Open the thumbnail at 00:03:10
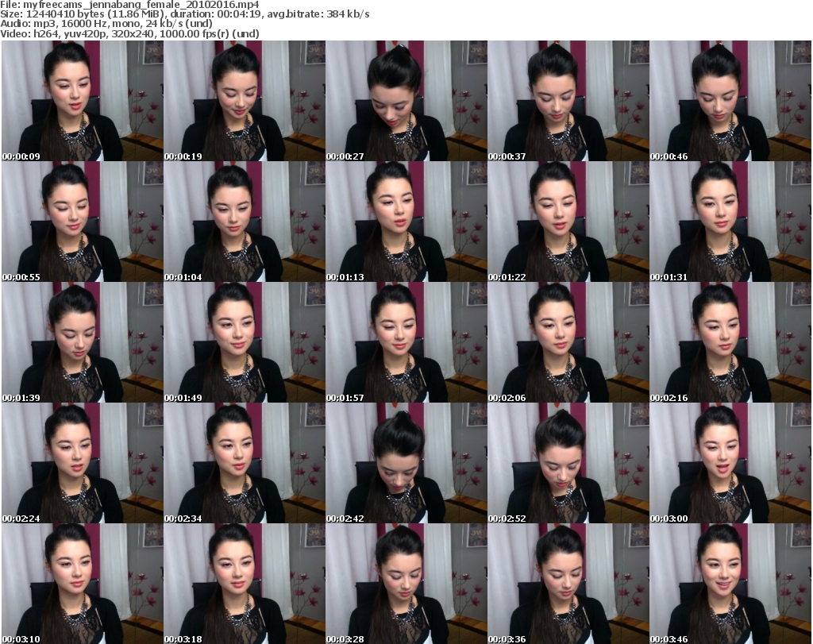 [83, 584]
